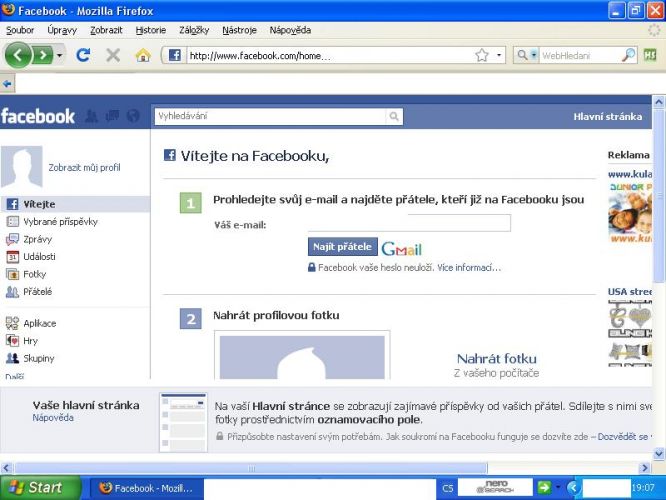Open the notifications globe icon
This screenshot has width=666, height=500.
[x=133, y=116]
